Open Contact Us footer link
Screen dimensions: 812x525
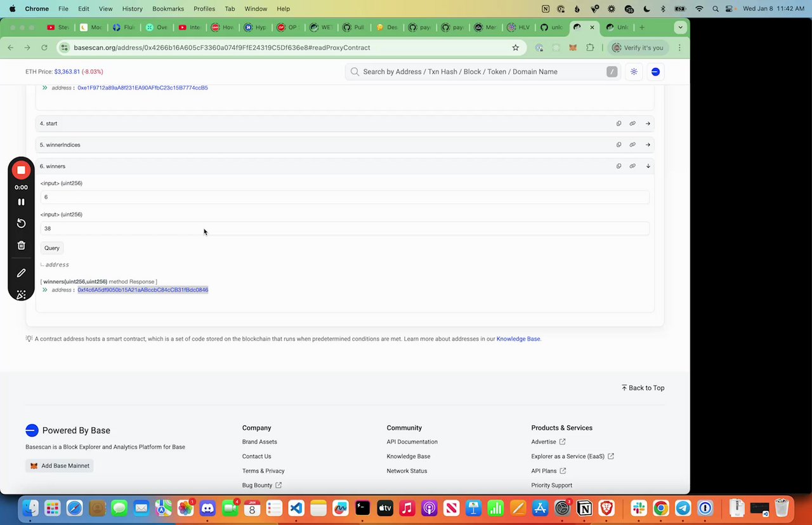[x=256, y=456]
